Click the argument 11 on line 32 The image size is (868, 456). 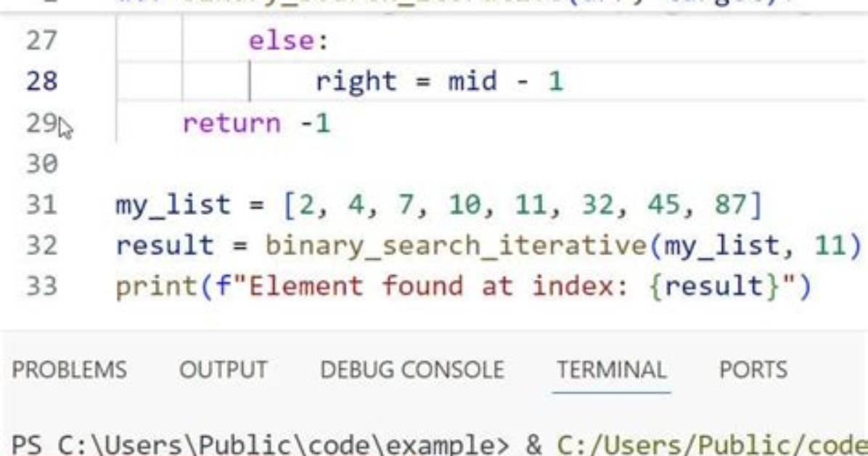click(x=831, y=245)
